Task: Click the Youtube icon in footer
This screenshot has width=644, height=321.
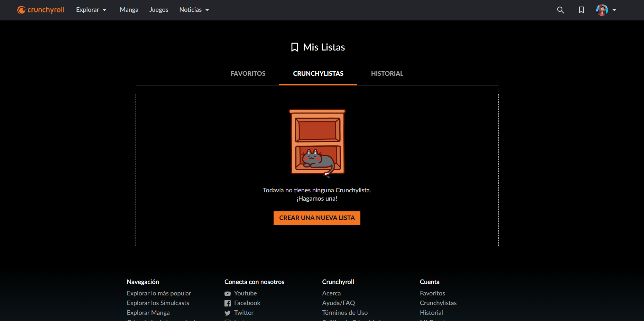Action: pos(228,294)
